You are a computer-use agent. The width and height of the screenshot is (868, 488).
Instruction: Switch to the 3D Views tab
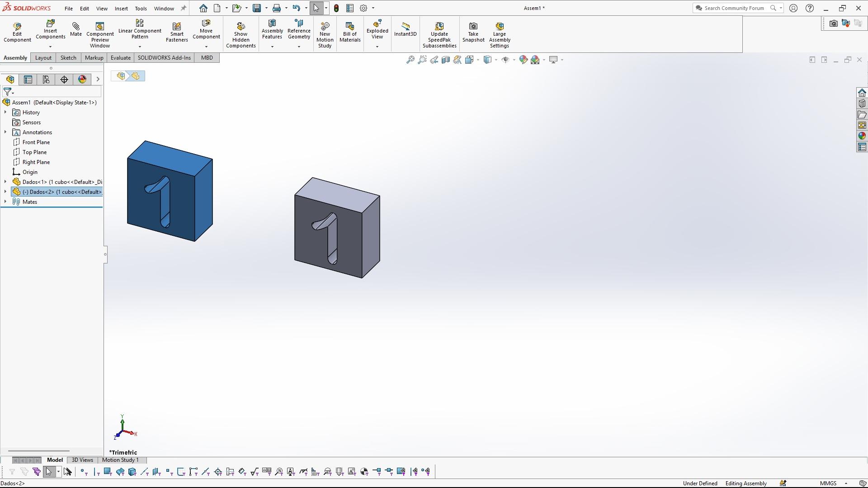click(82, 460)
